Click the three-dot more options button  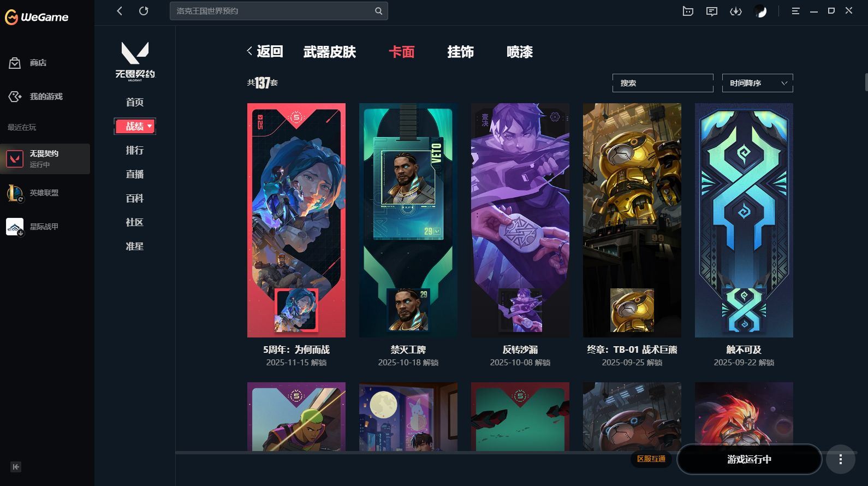click(841, 459)
